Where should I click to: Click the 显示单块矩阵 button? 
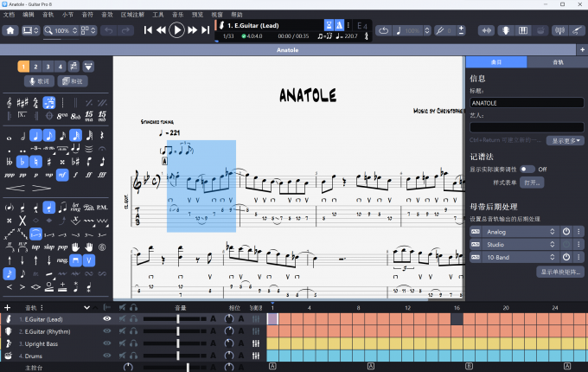click(559, 273)
